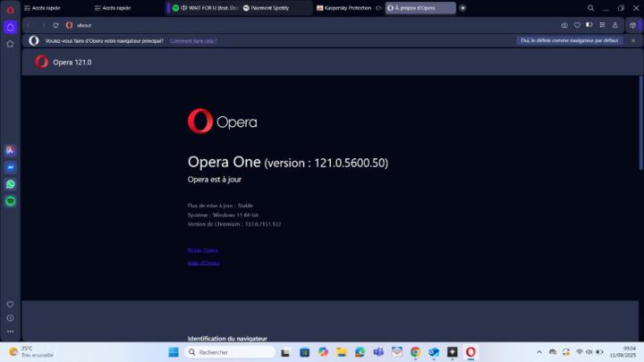Open File Explorer from the taskbar
The width and height of the screenshot is (644, 362).
(342, 352)
